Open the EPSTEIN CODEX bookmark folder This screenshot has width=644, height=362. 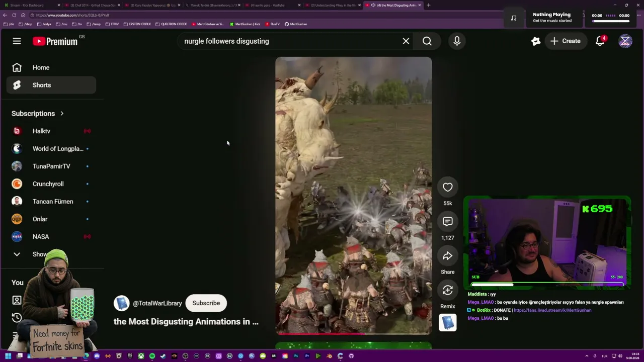coord(137,24)
